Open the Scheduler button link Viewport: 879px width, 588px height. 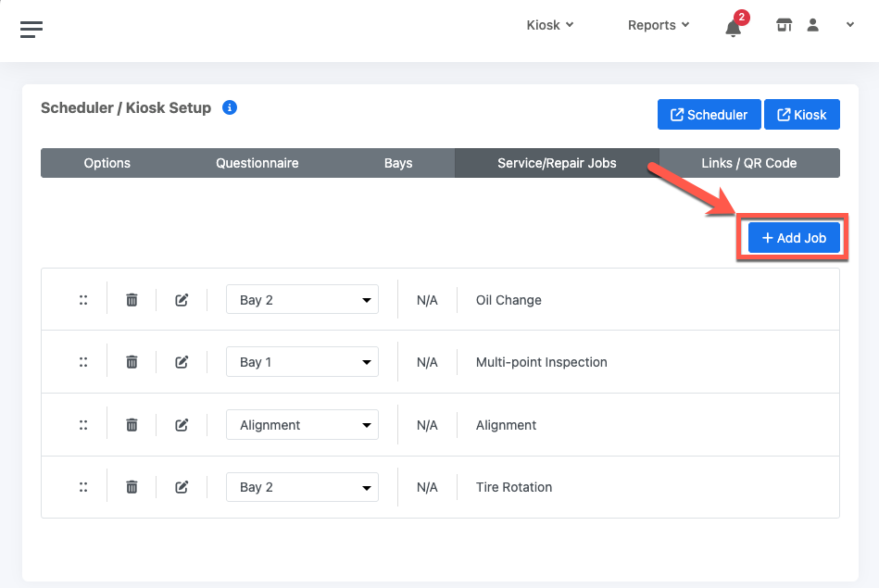pos(709,115)
